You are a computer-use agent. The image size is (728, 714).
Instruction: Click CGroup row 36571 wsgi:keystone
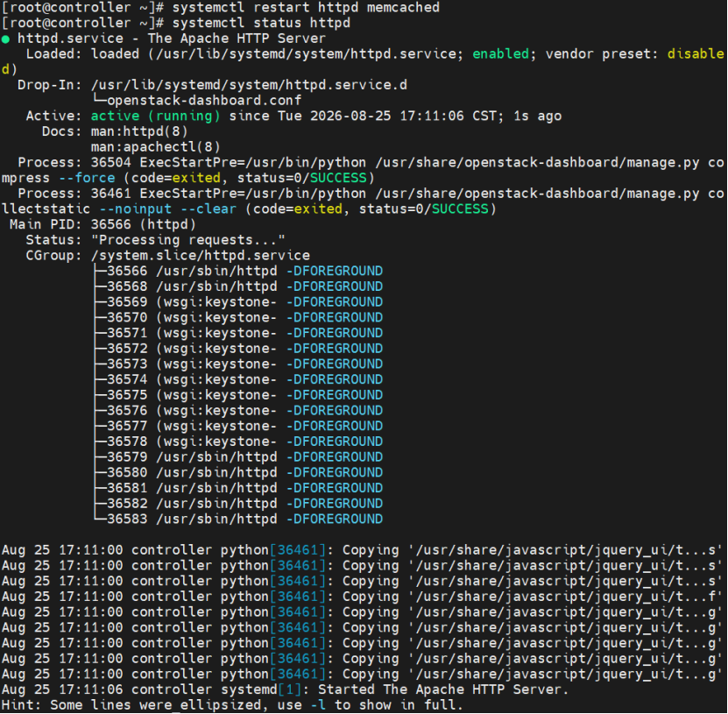tap(238, 333)
